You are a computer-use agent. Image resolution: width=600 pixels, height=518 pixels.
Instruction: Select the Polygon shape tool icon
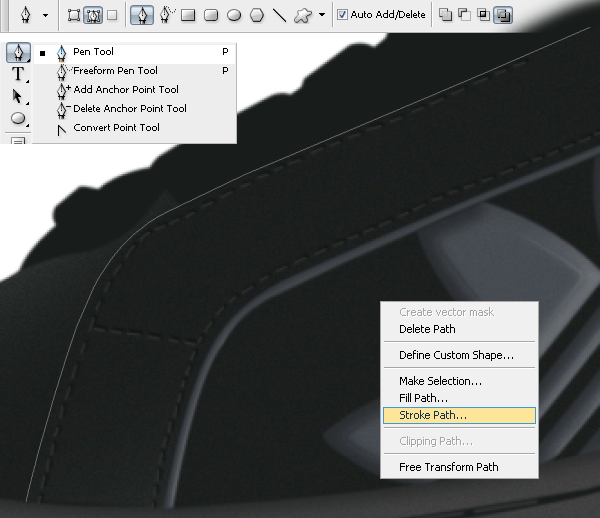click(257, 15)
